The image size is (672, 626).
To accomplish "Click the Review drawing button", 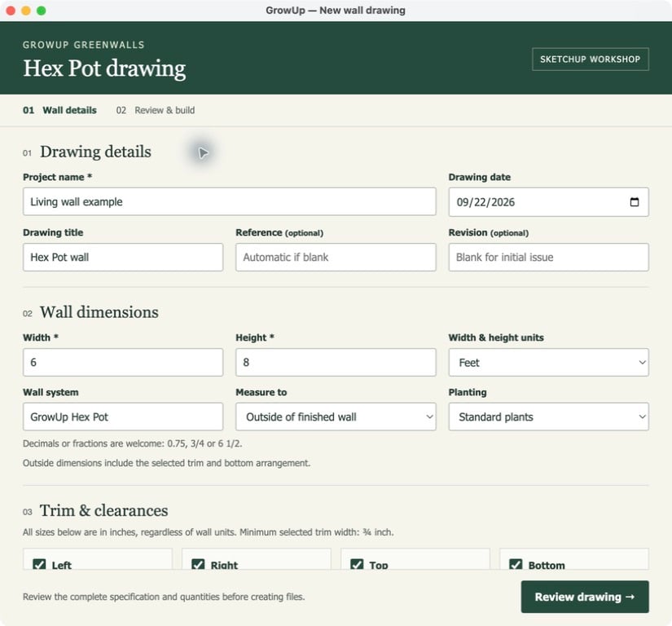I will 585,597.
